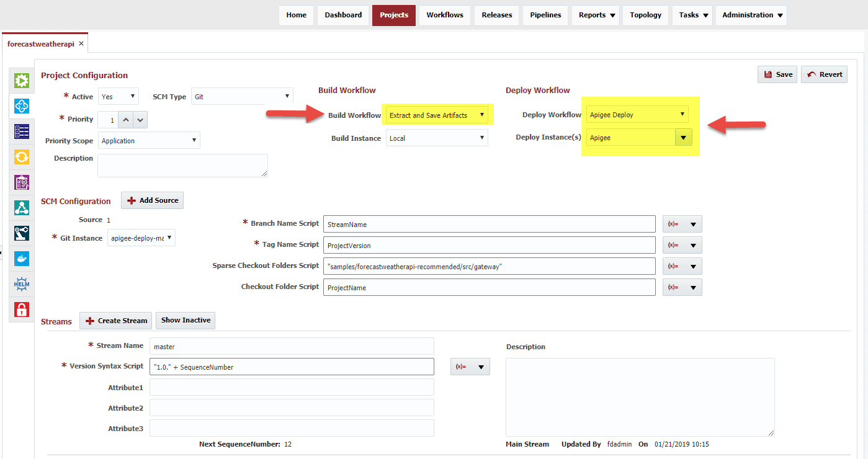
Task: Open the Topology menu item
Action: point(645,15)
